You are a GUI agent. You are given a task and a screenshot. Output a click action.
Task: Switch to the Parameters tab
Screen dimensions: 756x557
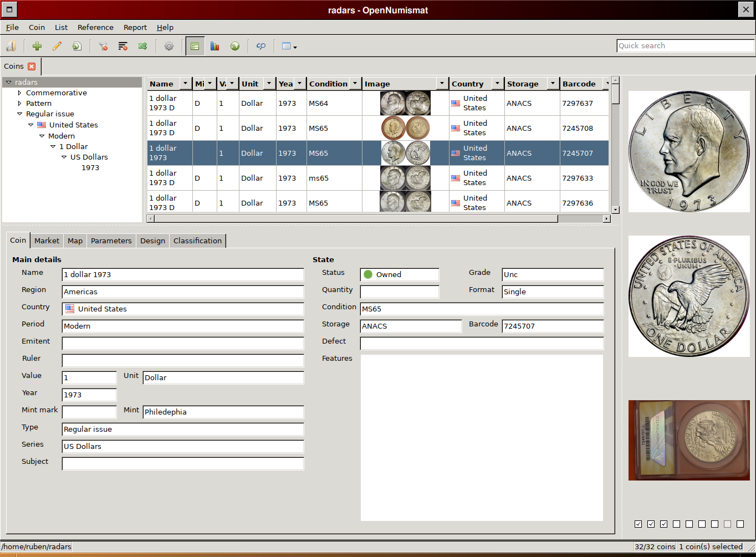[x=111, y=241]
